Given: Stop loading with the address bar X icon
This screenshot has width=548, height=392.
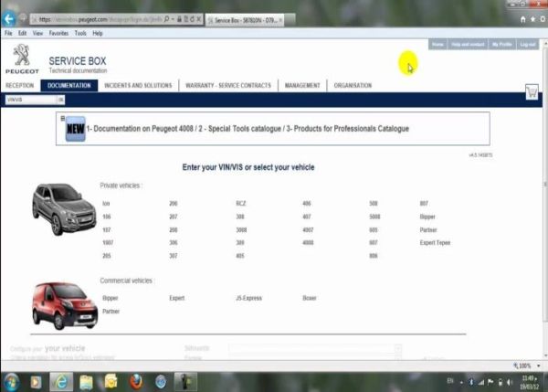Looking at the screenshot, I should [x=199, y=19].
